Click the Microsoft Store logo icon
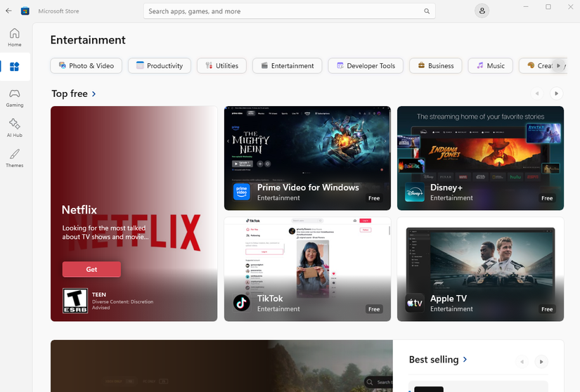Image resolution: width=580 pixels, height=392 pixels. (25, 11)
